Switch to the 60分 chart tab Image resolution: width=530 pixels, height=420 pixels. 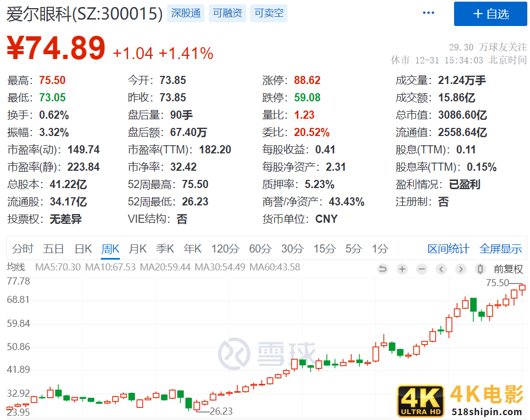260,249
